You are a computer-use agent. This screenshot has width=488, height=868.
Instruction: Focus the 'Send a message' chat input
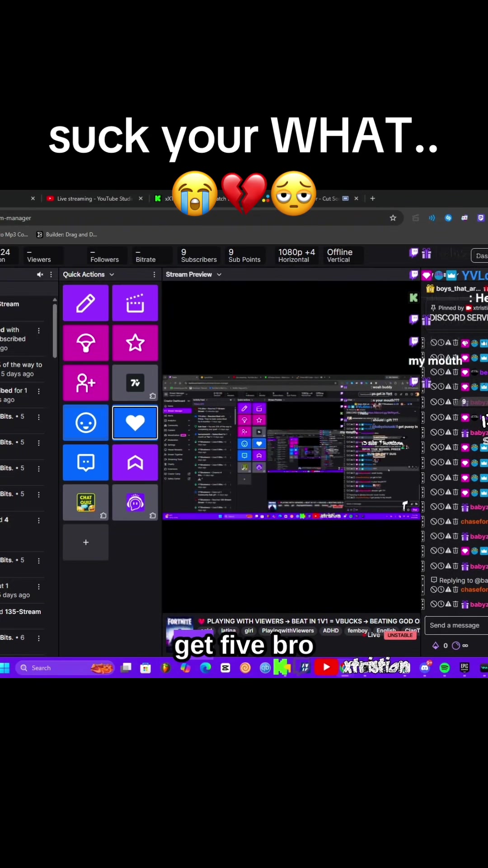click(456, 625)
